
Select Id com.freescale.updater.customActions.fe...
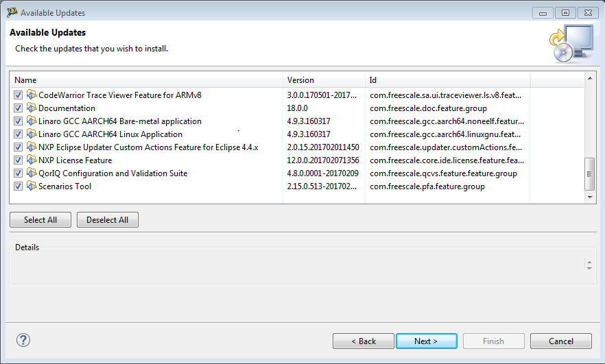(x=446, y=147)
